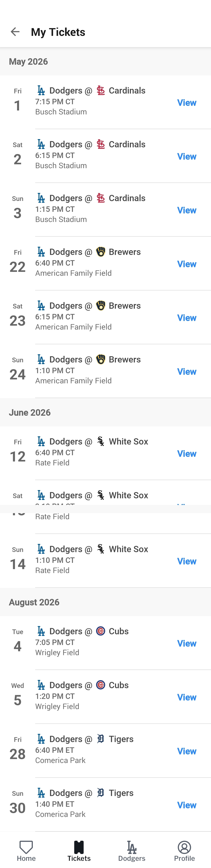
Task: View tickets for August 5 Cubs game
Action: coord(187,697)
